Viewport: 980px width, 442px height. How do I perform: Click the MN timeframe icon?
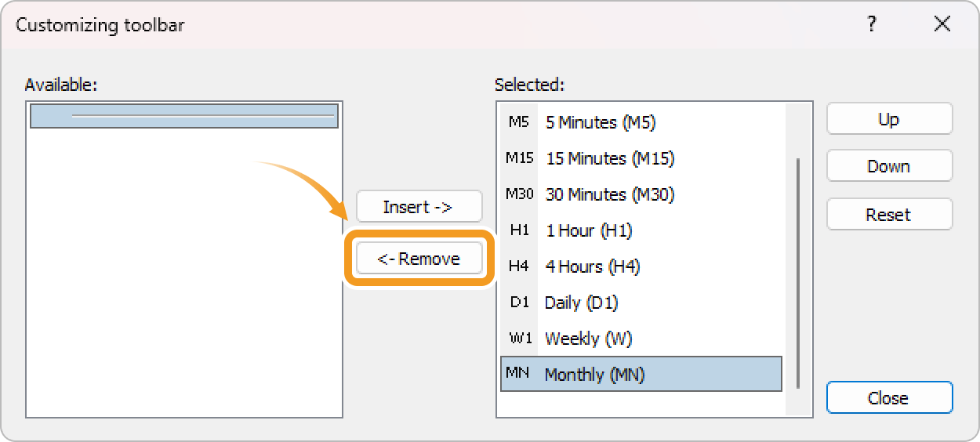coord(518,372)
